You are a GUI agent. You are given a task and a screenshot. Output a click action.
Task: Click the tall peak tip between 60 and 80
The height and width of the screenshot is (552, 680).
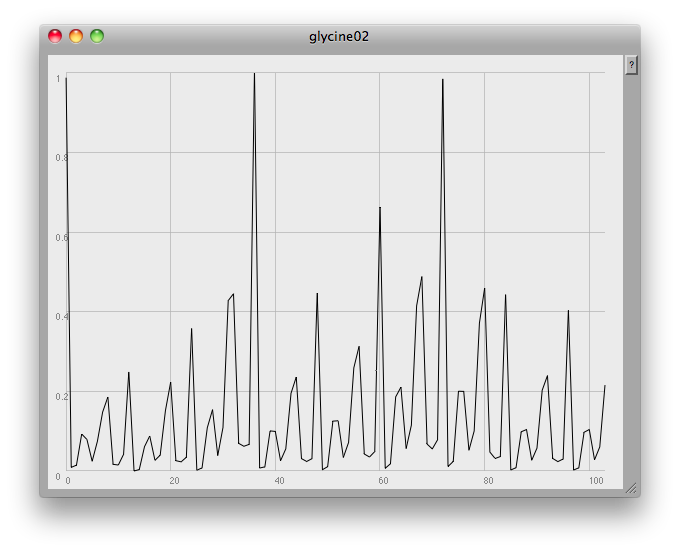coord(442,80)
